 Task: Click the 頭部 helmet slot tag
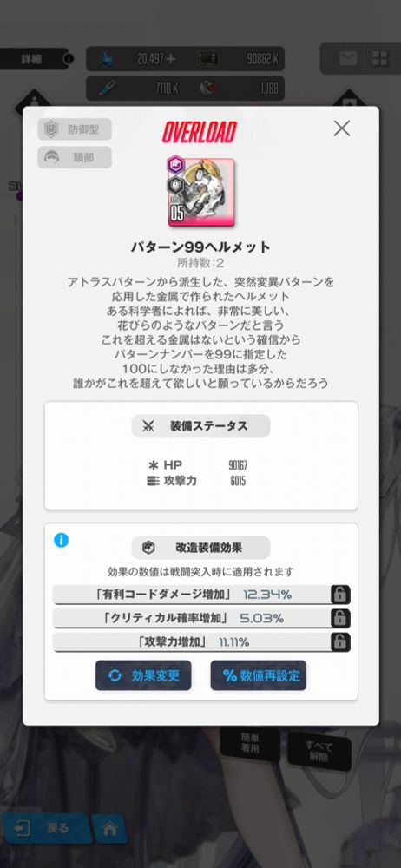(75, 157)
